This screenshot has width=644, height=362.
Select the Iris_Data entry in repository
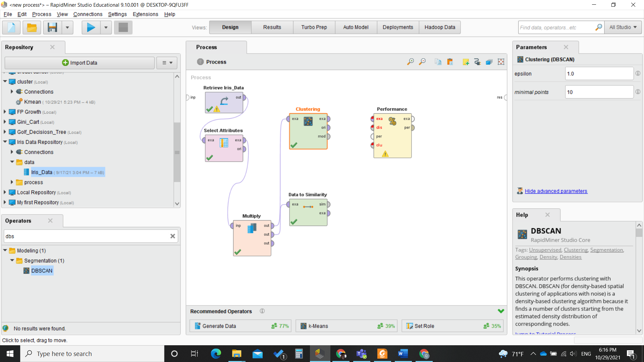pos(64,172)
